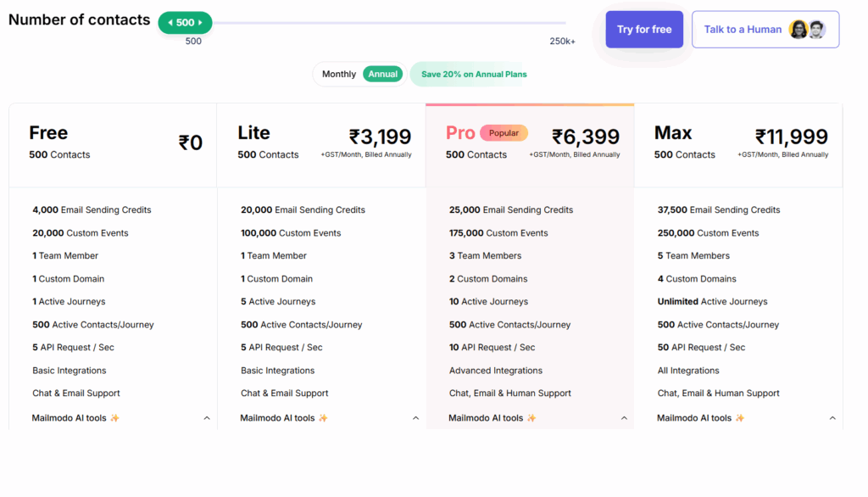Screen dimensions: 868x497
Task: Collapse the Max plan's AI tools section
Action: (x=832, y=417)
